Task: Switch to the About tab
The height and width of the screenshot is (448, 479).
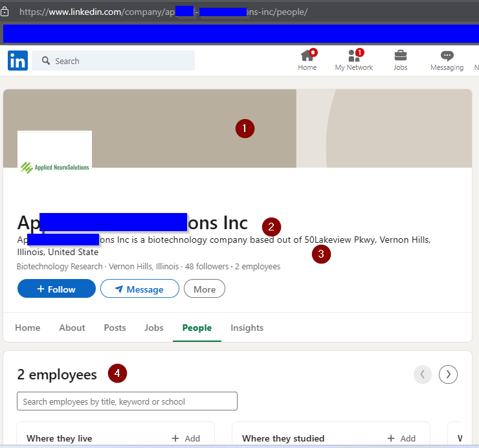Action: coord(72,328)
